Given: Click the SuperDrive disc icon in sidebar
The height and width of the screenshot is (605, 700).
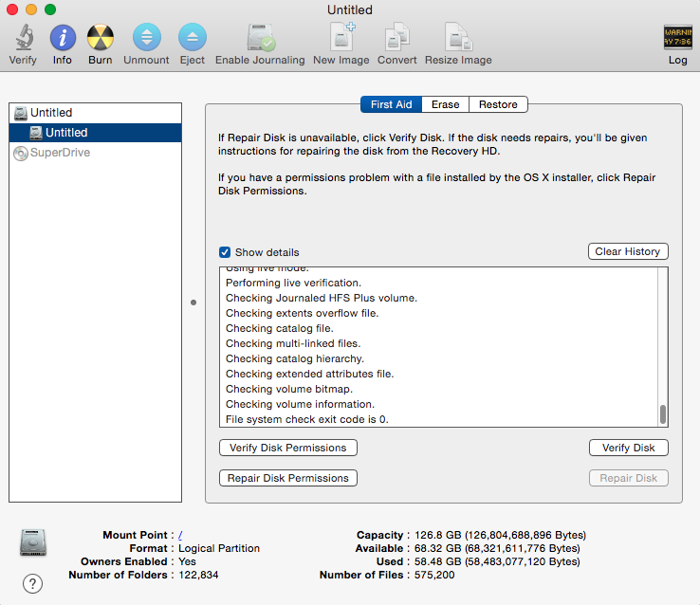Looking at the screenshot, I should 21,153.
